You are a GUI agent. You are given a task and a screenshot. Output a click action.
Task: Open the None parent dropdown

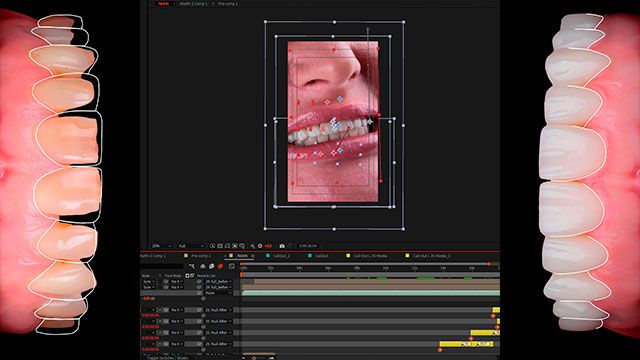point(218,293)
